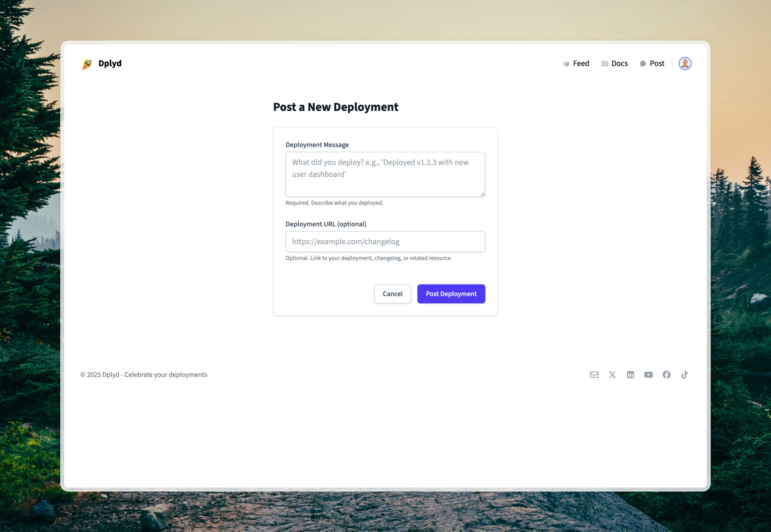Viewport: 771px width, 532px height.
Task: Open the Dplyd home link text
Action: pyautogui.click(x=110, y=63)
